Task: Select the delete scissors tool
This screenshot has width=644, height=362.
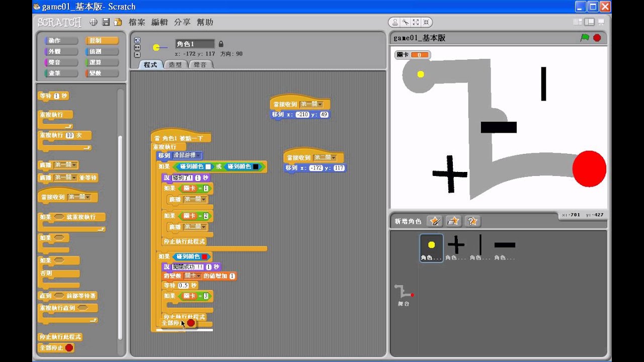Action: coord(405,22)
